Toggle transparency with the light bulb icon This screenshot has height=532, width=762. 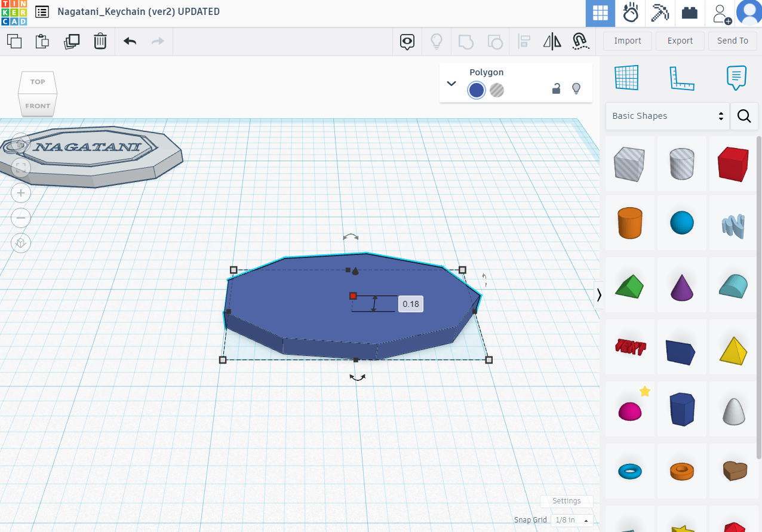click(x=576, y=88)
